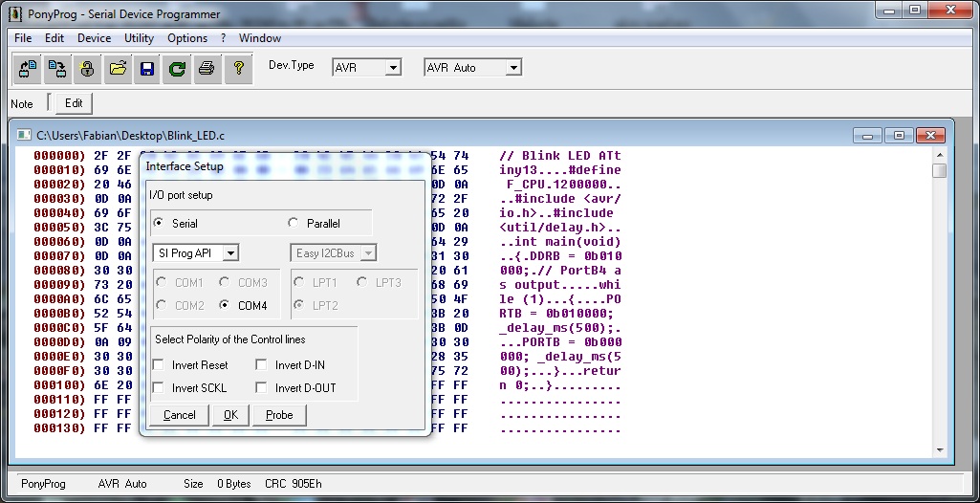Screen dimensions: 980x503
Task: Click the Save floppy disk icon
Action: [x=147, y=68]
